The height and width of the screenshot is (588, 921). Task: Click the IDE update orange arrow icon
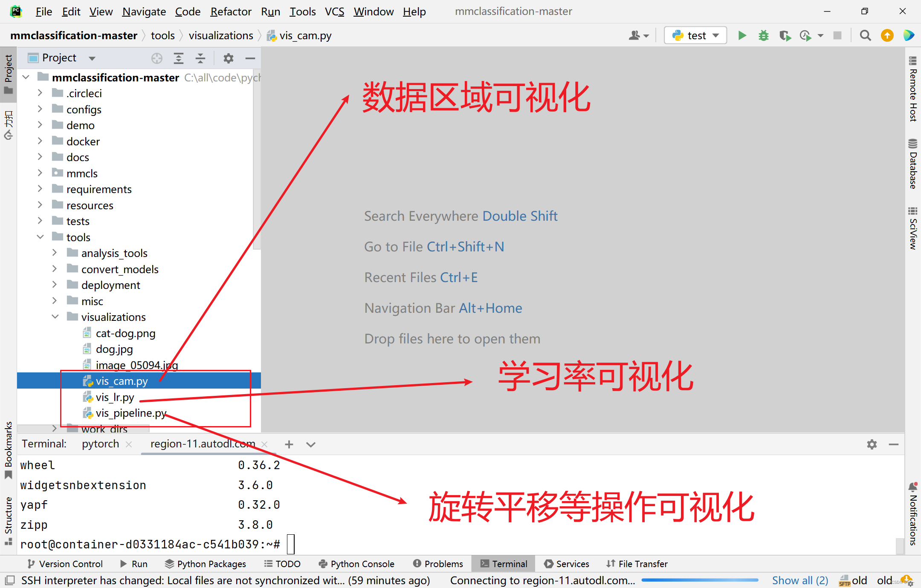[887, 35]
